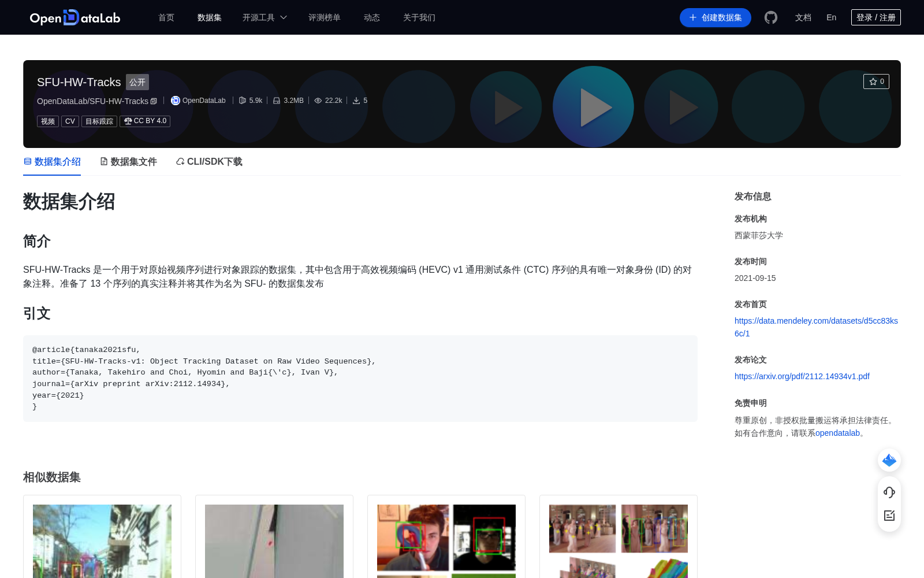Open the arxiv.org paper PDF link

click(x=802, y=376)
